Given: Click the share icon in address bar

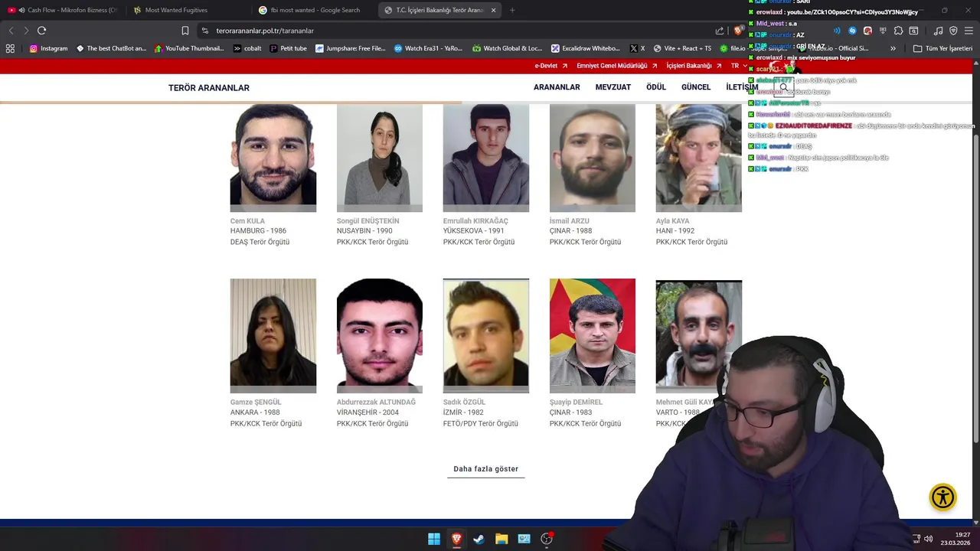Looking at the screenshot, I should (720, 31).
